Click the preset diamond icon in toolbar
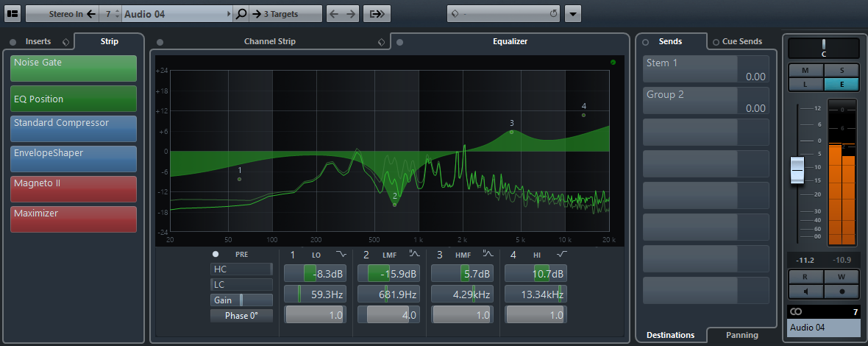868x346 pixels. tap(455, 14)
